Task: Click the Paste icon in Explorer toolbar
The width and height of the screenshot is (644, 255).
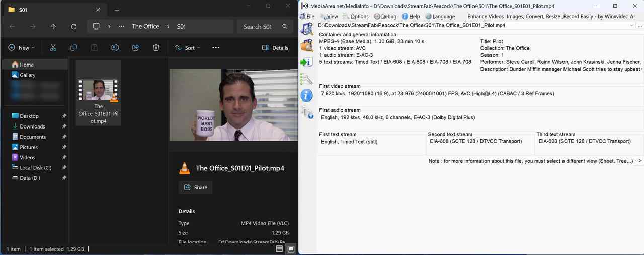Action: (94, 47)
